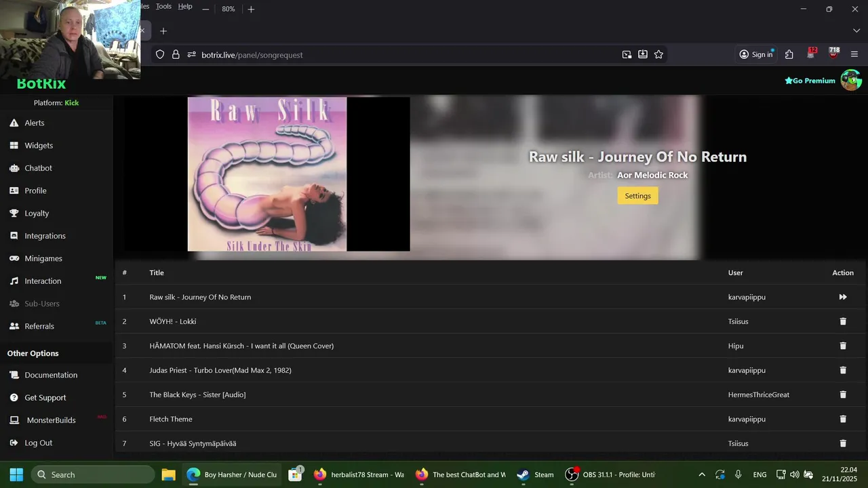Delete The Black Keys - Sister request

pos(843,394)
